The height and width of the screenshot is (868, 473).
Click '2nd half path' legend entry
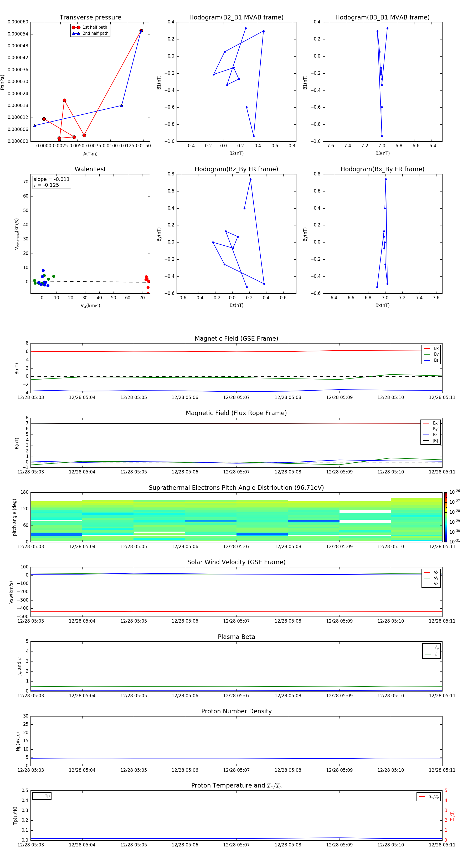[x=90, y=33]
